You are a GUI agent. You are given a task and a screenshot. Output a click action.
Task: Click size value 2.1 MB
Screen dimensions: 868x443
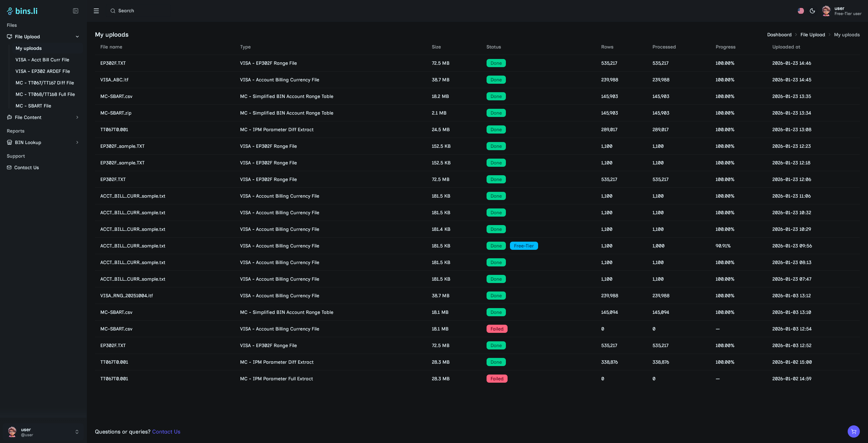(x=439, y=113)
